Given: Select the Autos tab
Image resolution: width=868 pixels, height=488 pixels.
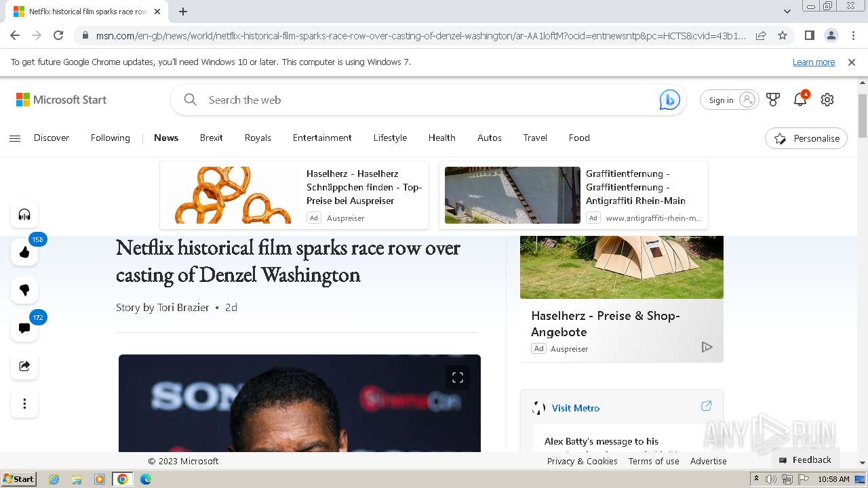Looking at the screenshot, I should [x=490, y=138].
